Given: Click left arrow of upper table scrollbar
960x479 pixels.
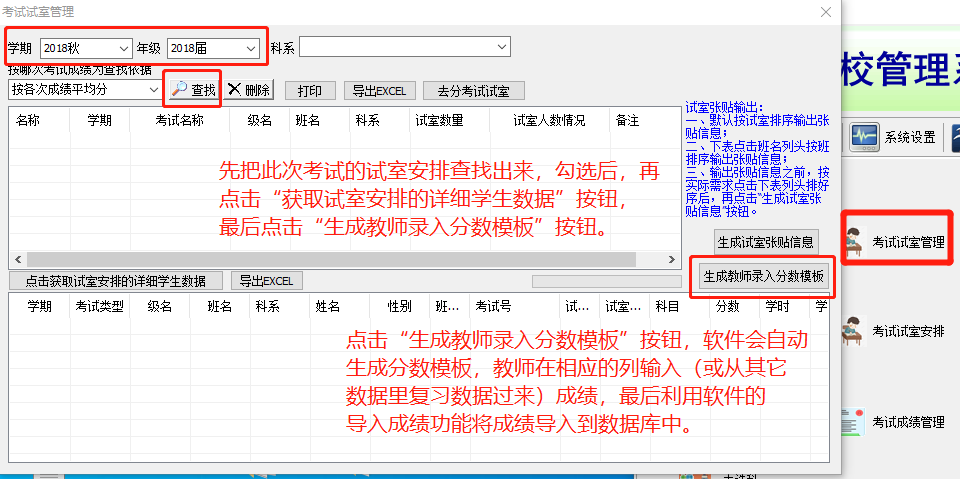Looking at the screenshot, I should pyautogui.click(x=17, y=260).
